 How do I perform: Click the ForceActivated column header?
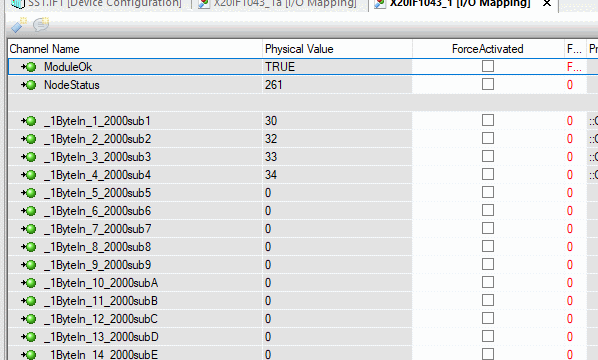[x=488, y=49]
